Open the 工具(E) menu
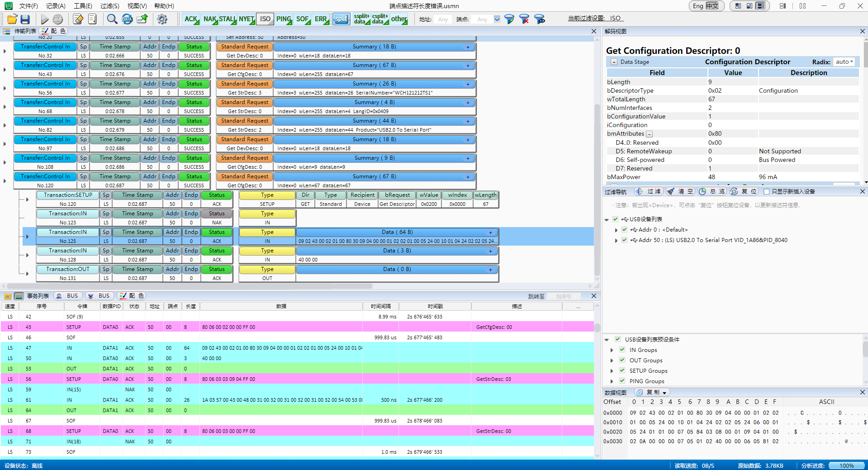The height and width of the screenshot is (470, 868). tap(83, 6)
